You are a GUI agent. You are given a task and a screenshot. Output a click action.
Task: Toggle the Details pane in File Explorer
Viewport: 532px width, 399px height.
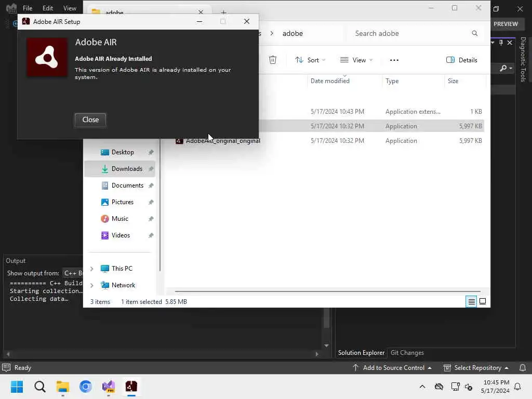point(461,60)
